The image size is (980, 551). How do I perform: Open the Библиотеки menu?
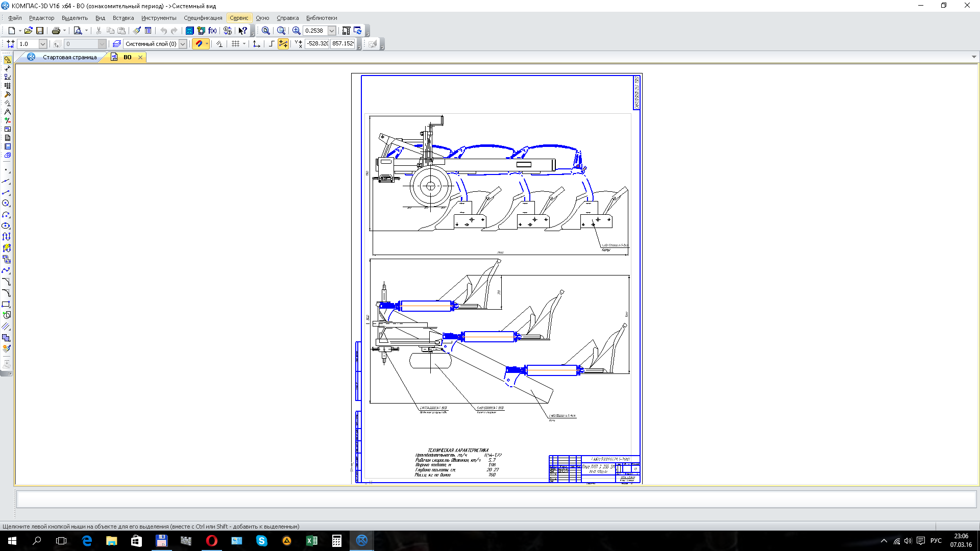click(322, 18)
